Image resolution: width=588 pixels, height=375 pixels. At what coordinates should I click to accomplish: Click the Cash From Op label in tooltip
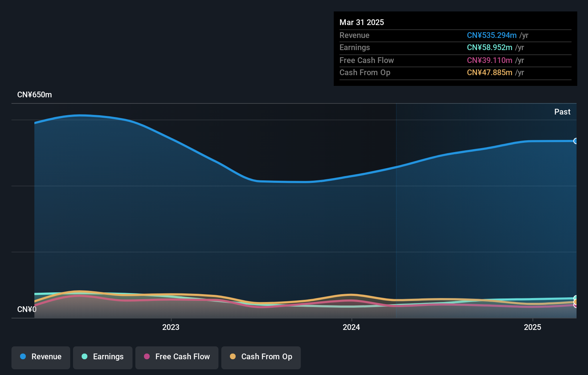pyautogui.click(x=365, y=72)
